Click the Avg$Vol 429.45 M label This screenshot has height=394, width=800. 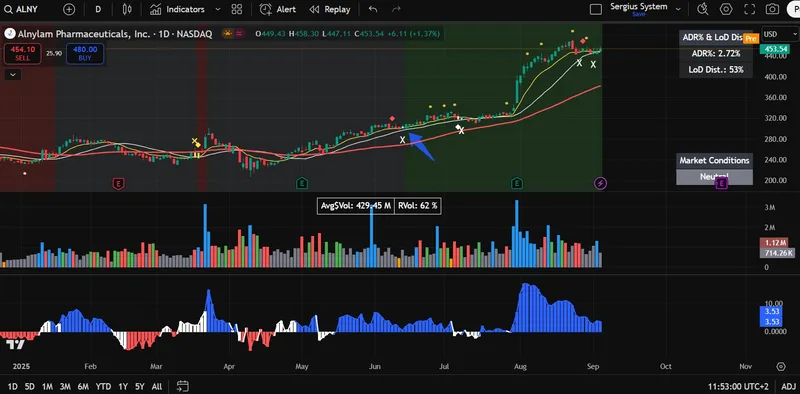(x=356, y=206)
